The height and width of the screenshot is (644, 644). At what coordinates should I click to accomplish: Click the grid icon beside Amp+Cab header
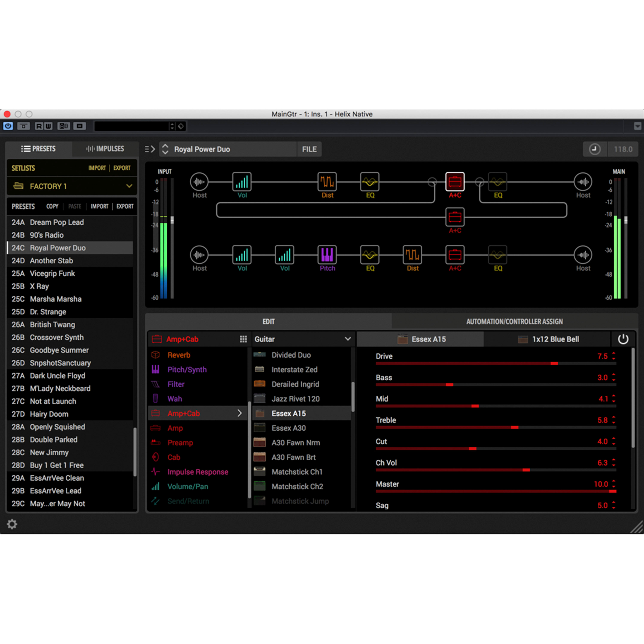(243, 339)
